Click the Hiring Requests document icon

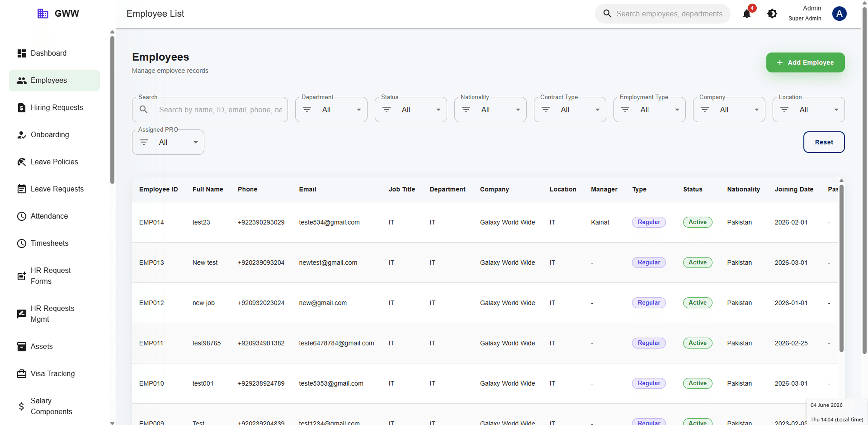coord(21,107)
